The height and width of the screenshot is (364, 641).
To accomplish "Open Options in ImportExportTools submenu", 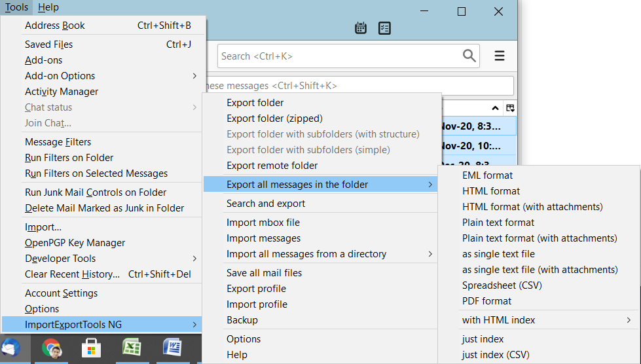I will (321, 339).
